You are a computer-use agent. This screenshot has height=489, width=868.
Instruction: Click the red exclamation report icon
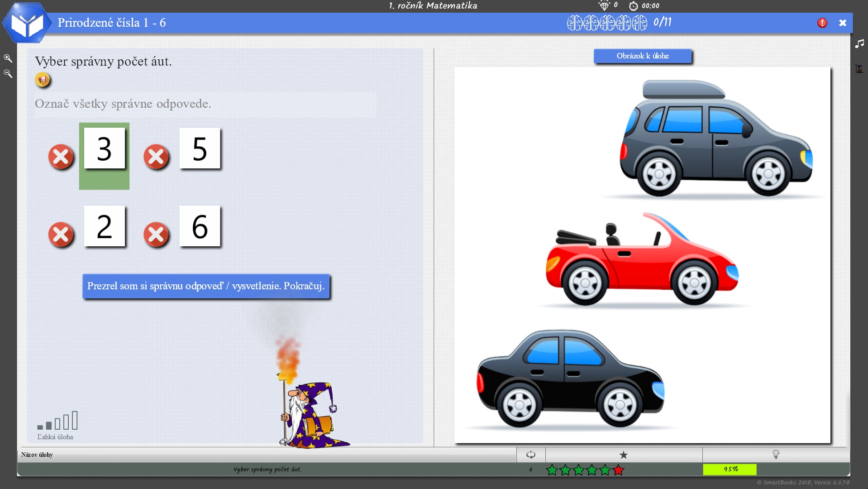coord(822,23)
